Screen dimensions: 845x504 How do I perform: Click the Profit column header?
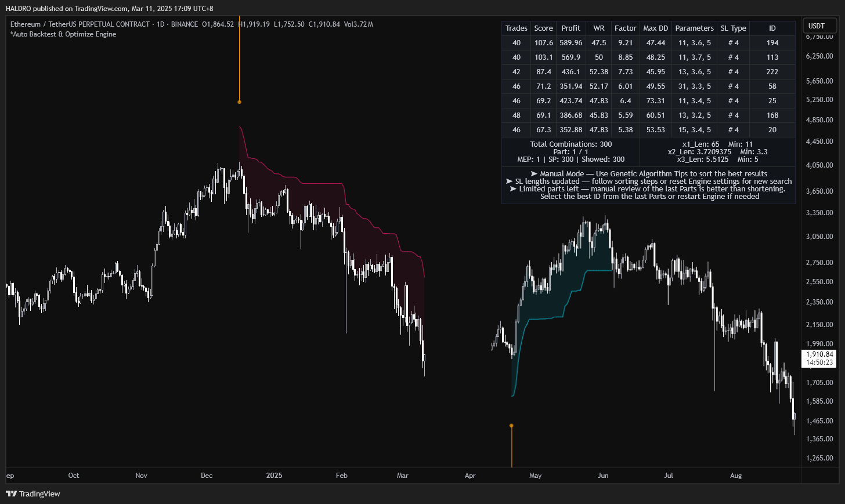(x=571, y=28)
